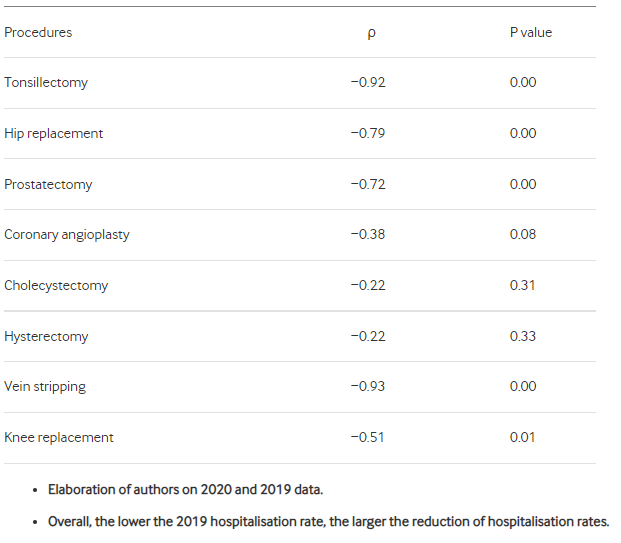The width and height of the screenshot is (621, 543).
Task: Click the Procedures column header
Action: [38, 32]
